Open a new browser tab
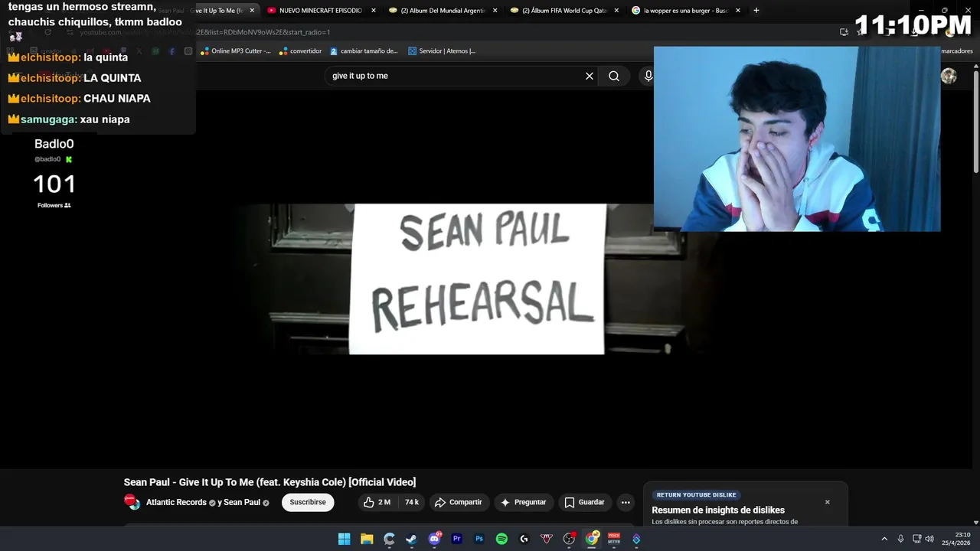The height and width of the screenshot is (551, 980). [756, 11]
